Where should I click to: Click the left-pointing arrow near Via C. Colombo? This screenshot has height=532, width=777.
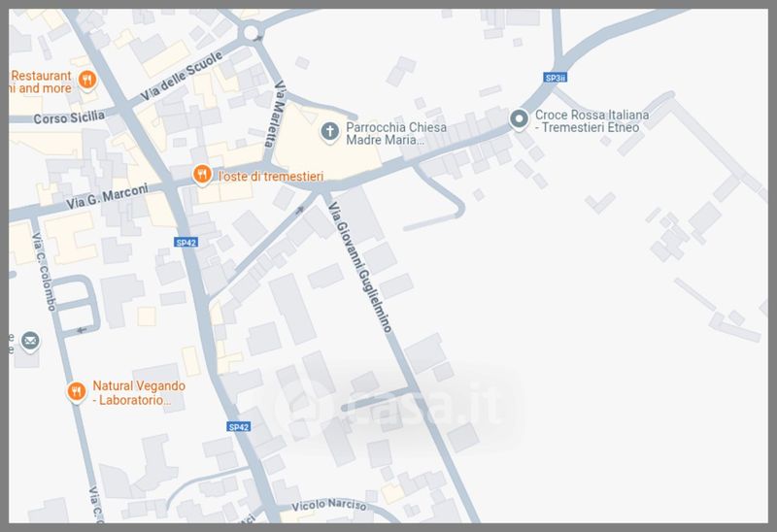(x=82, y=330)
